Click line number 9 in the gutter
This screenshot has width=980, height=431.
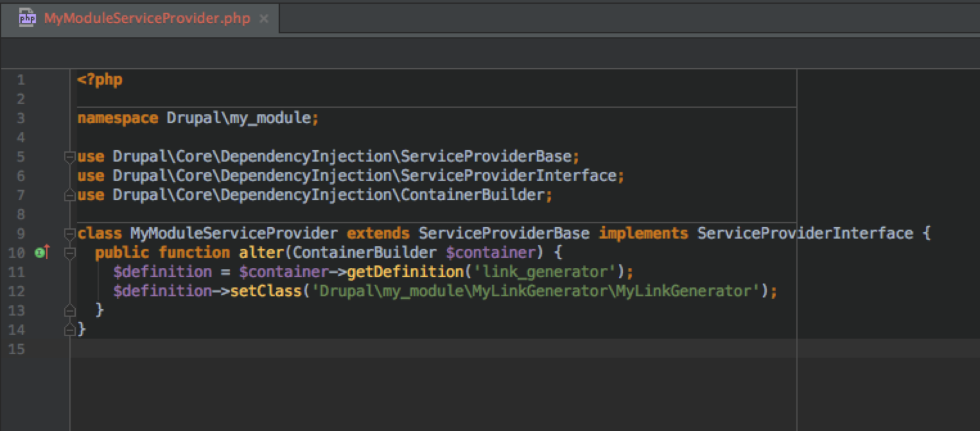(x=21, y=234)
